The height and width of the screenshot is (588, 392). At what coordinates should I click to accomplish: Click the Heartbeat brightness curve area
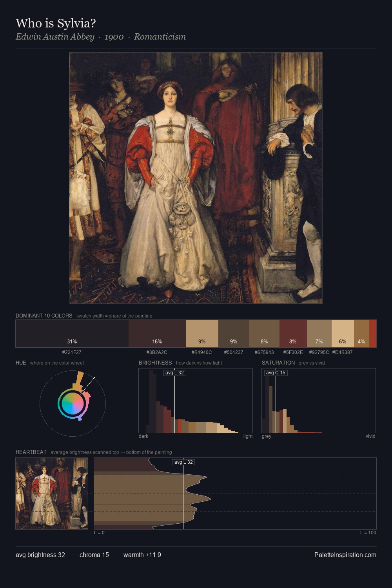(235, 494)
